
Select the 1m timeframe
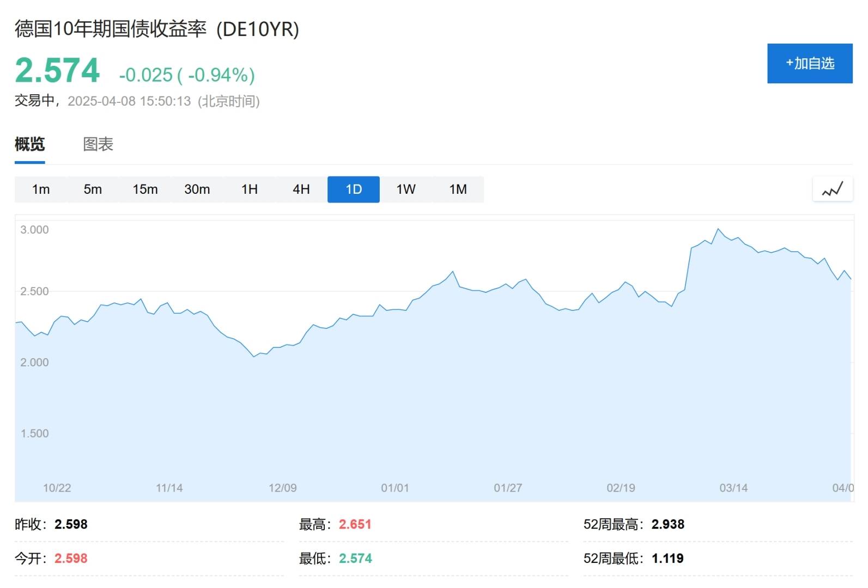click(41, 189)
